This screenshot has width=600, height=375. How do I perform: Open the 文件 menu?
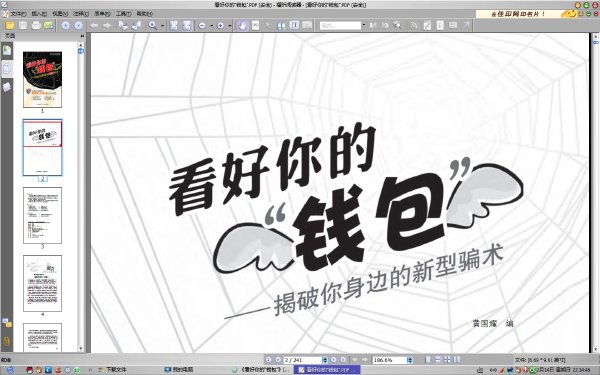coord(18,14)
